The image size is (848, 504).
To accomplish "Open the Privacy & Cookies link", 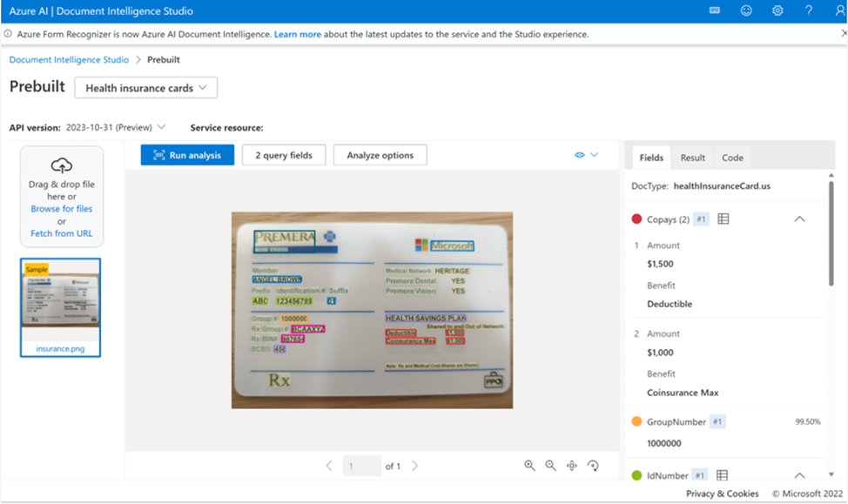I will point(723,494).
